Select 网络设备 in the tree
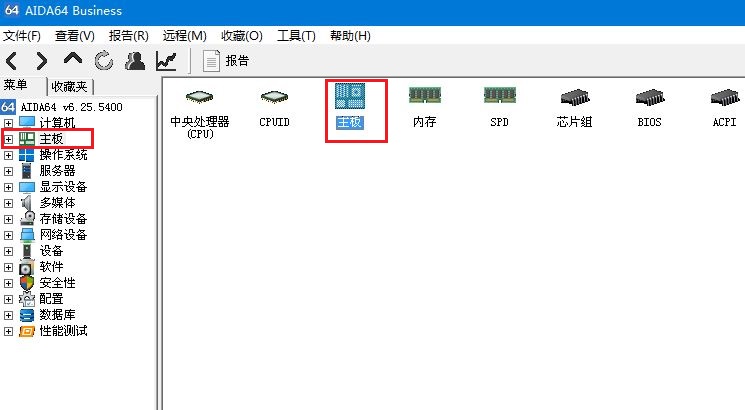This screenshot has width=745, height=410. [63, 235]
